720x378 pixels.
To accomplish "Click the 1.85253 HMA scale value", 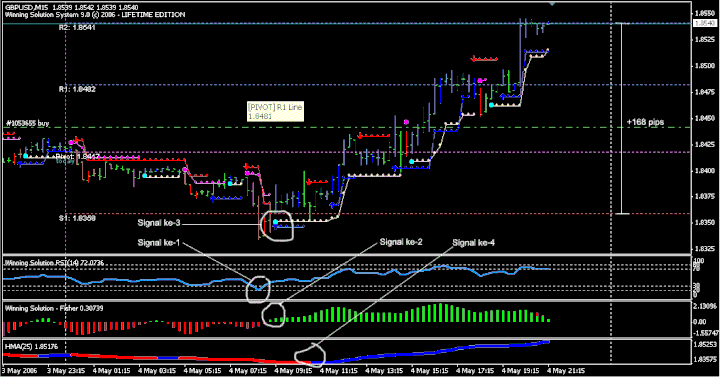I will click(705, 344).
